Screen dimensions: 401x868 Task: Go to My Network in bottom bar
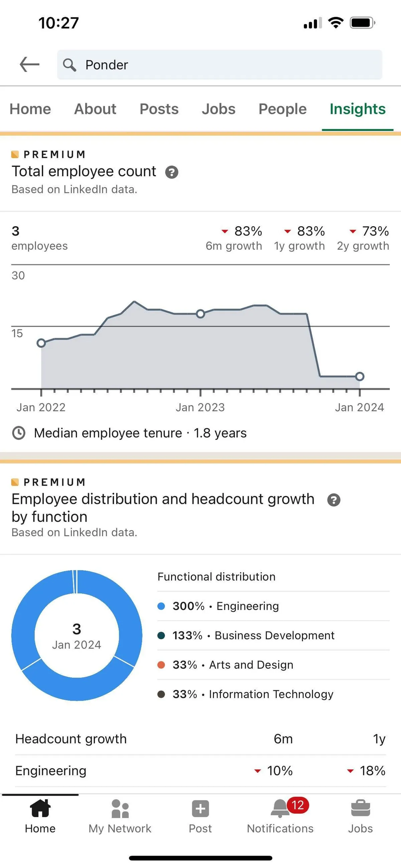(x=120, y=809)
